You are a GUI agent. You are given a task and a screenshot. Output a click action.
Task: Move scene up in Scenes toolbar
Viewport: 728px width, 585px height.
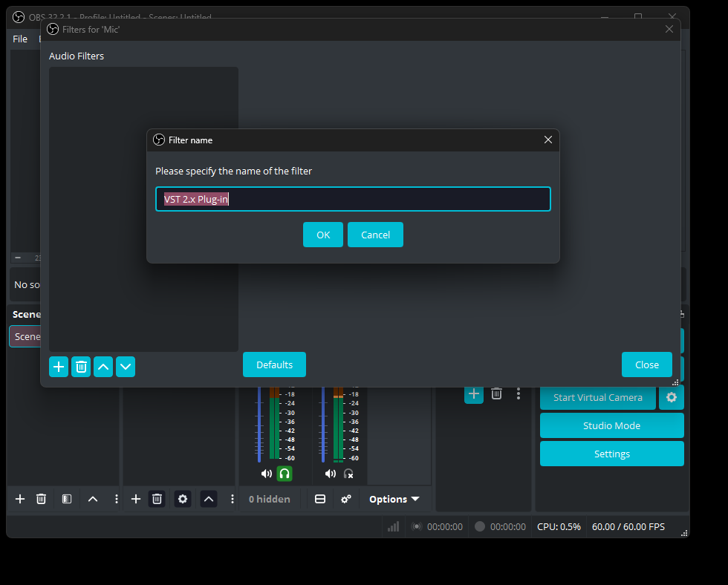[93, 499]
